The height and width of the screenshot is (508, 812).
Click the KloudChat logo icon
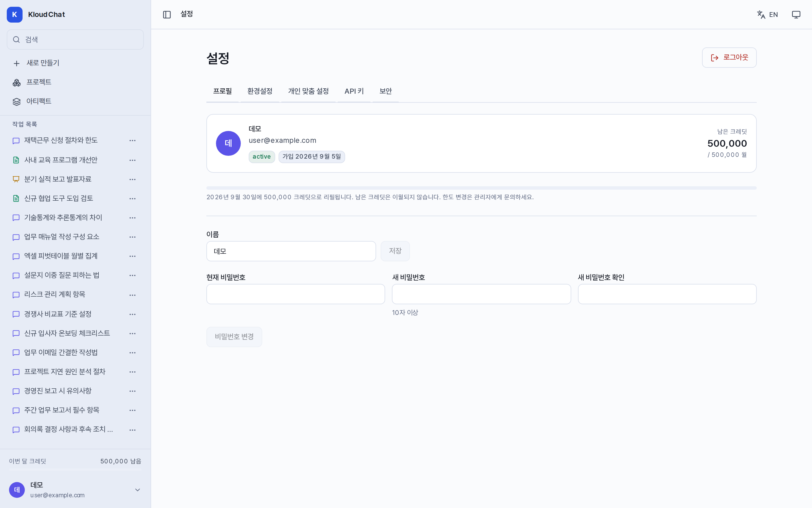14,14
